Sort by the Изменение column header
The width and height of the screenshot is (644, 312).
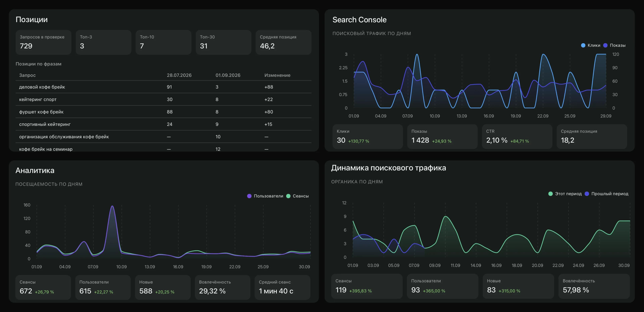pyautogui.click(x=278, y=75)
